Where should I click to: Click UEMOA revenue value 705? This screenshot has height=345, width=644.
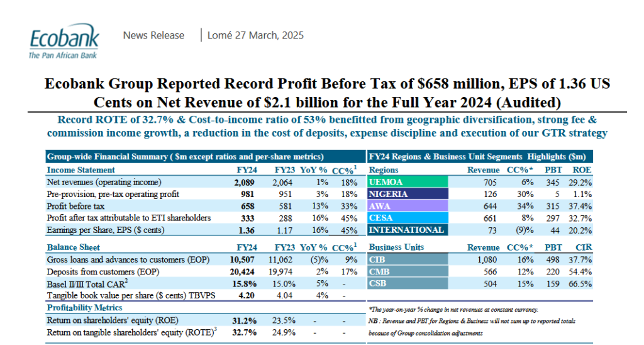coord(489,182)
